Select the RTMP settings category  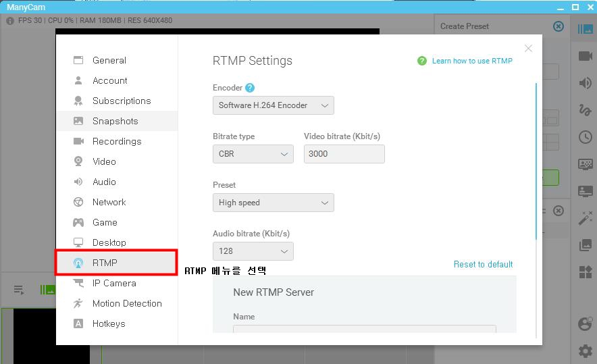coord(117,263)
